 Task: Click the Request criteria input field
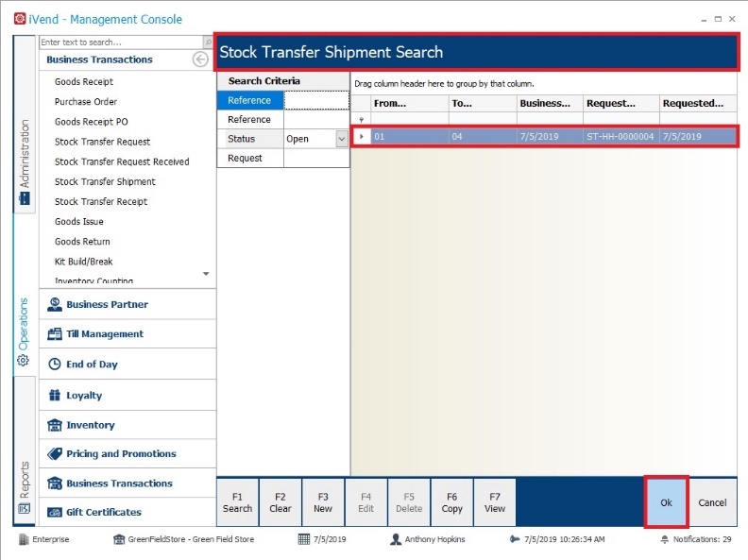point(316,158)
